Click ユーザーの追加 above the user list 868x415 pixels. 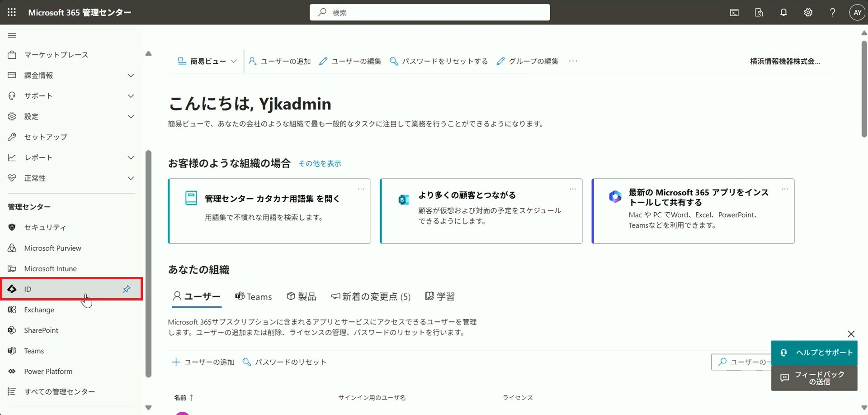pyautogui.click(x=203, y=362)
